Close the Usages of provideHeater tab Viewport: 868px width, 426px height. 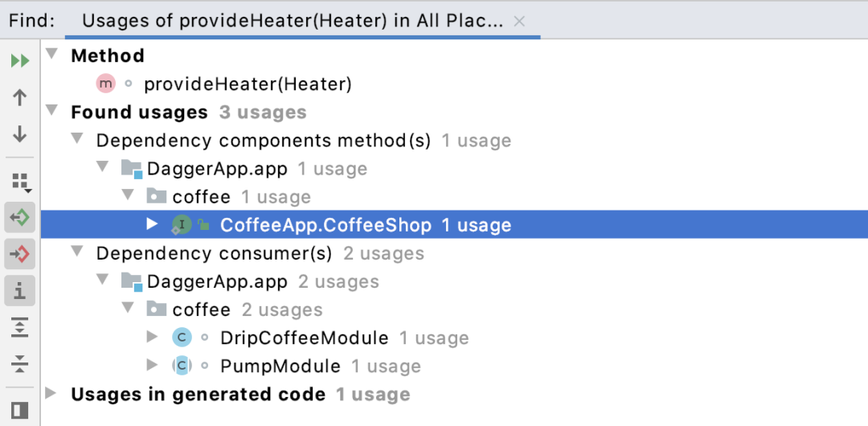pos(519,22)
